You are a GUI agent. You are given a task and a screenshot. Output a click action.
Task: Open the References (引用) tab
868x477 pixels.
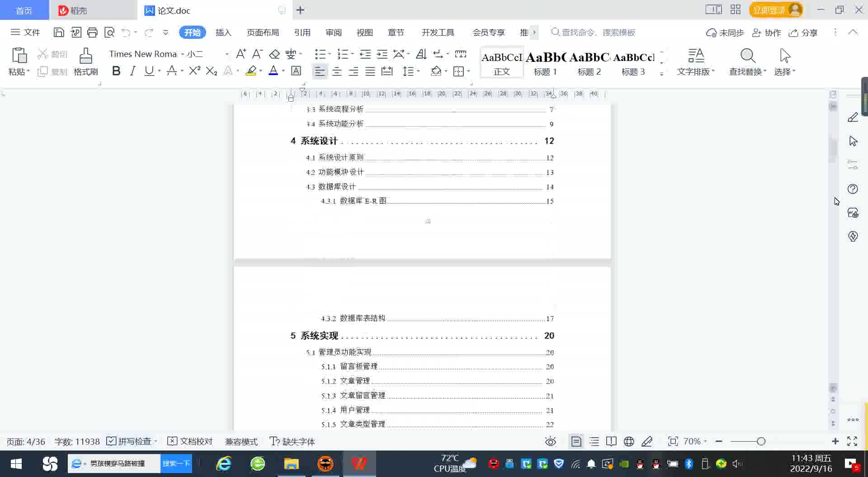(302, 33)
